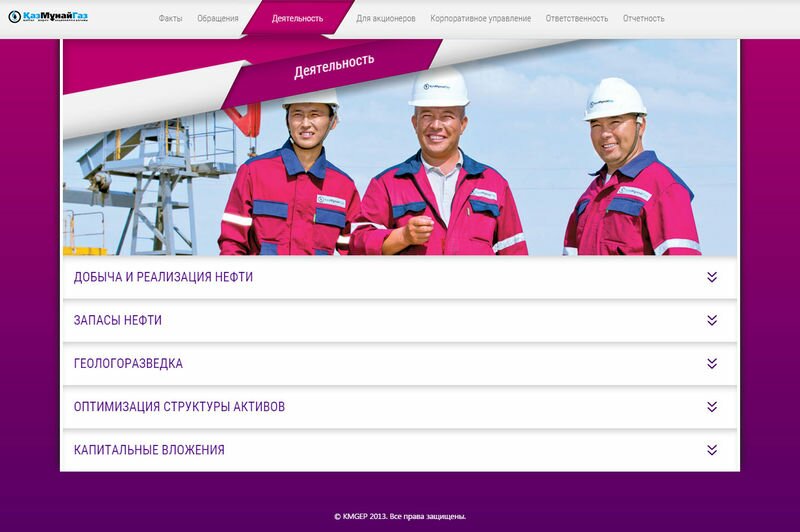Image resolution: width=800 pixels, height=532 pixels.
Task: Expand the Геологоразведка chevron icon
Action: [712, 364]
